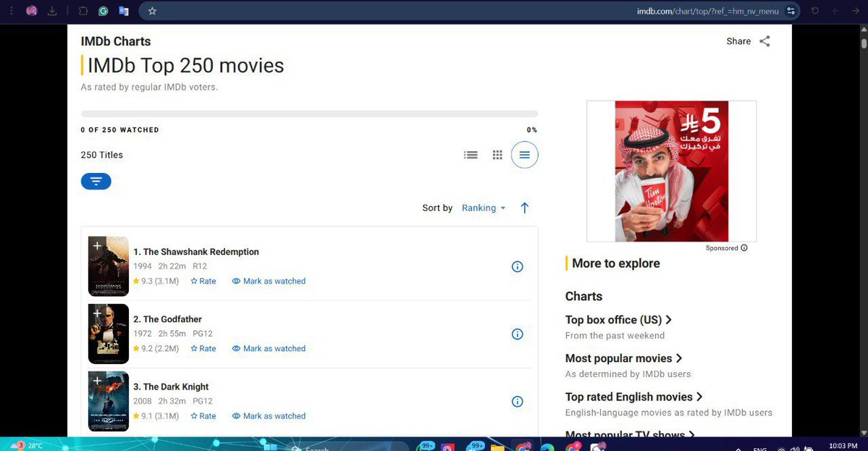This screenshot has height=451, width=868.
Task: Add The Dark Knight to watchlist via plus ribbon
Action: coord(97,381)
